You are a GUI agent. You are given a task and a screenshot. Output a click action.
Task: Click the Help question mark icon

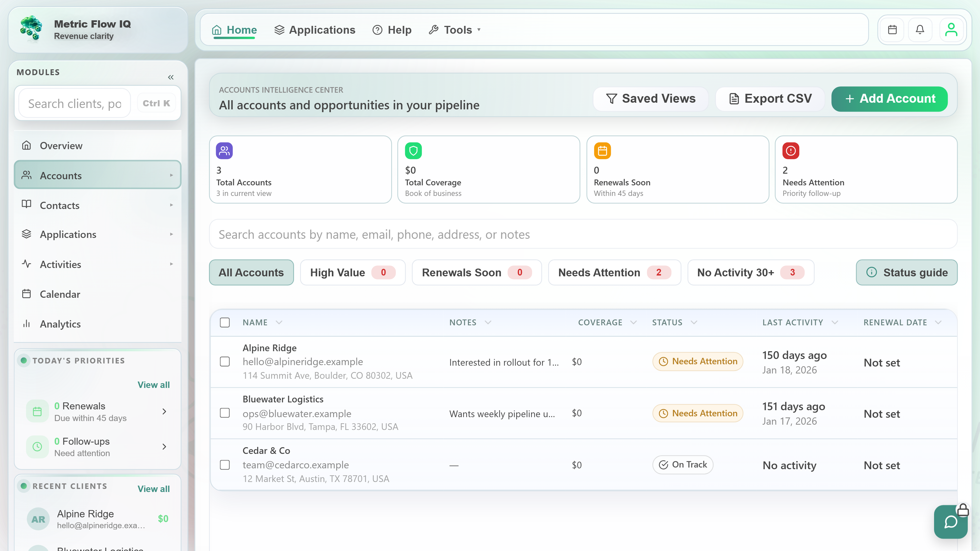[x=378, y=30]
